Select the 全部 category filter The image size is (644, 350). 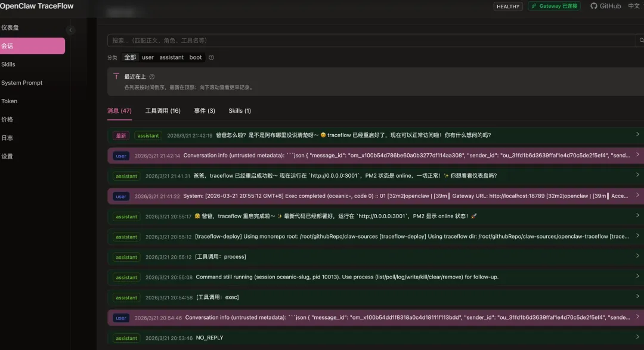pyautogui.click(x=130, y=57)
